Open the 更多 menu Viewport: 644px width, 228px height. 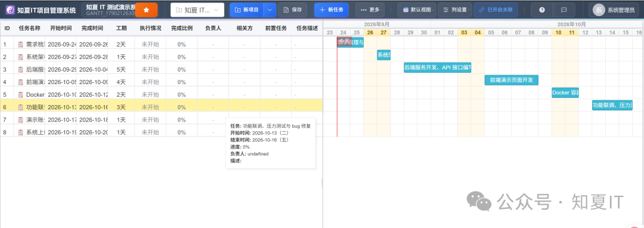[370, 10]
